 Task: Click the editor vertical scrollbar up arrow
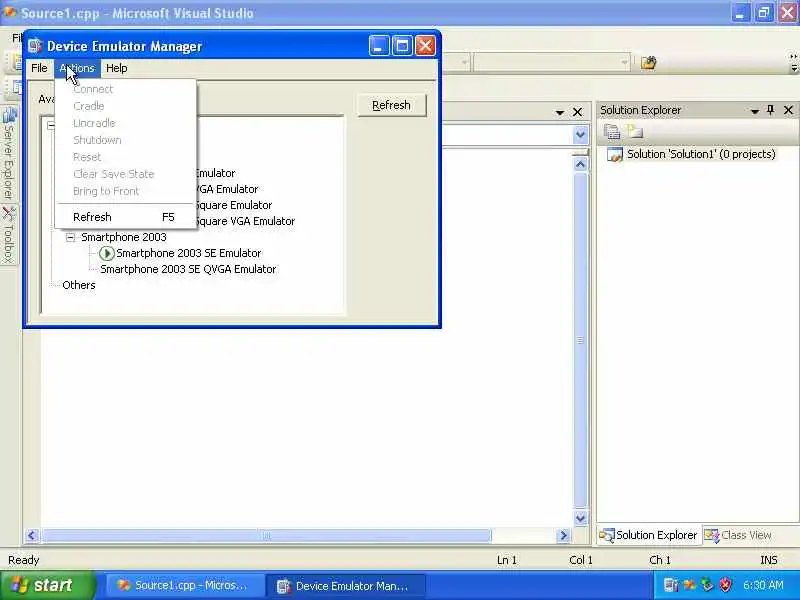click(x=580, y=164)
